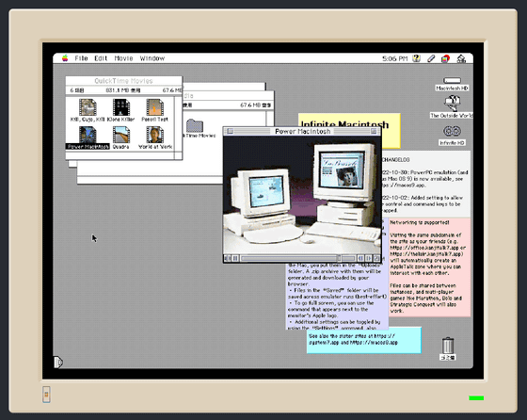Close the Power Macintosh movie window
The width and height of the screenshot is (527, 420).
[x=231, y=131]
